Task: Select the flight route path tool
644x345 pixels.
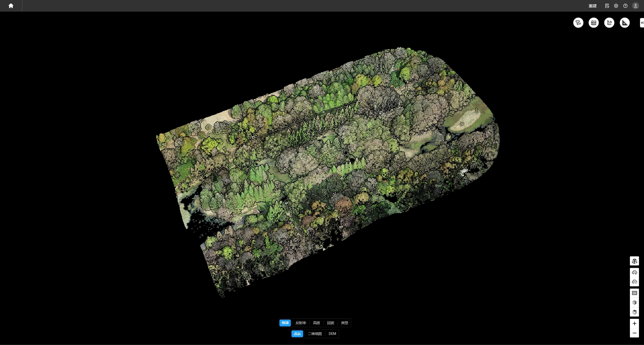Action: [x=609, y=23]
